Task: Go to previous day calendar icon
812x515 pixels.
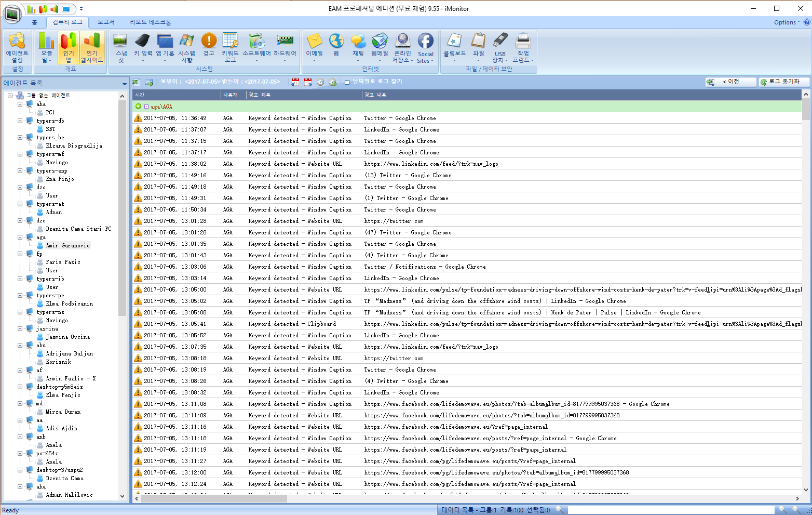Action: tap(295, 82)
